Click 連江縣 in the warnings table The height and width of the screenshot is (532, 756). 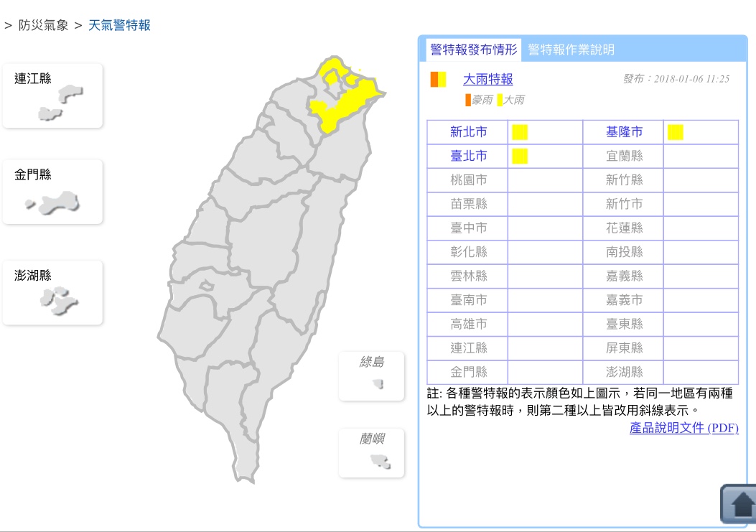pyautogui.click(x=468, y=348)
